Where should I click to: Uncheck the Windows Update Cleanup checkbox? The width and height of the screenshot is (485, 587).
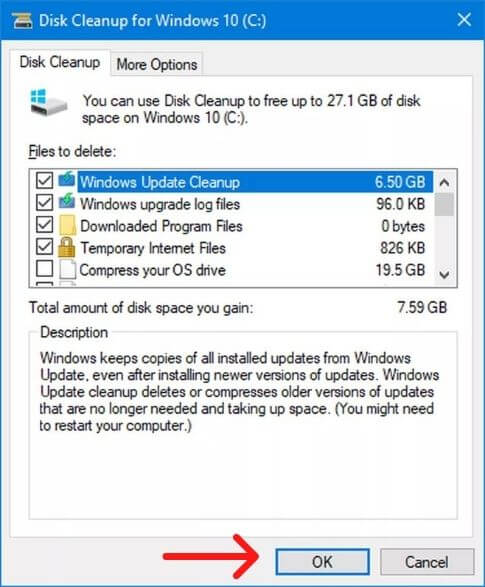(x=44, y=181)
